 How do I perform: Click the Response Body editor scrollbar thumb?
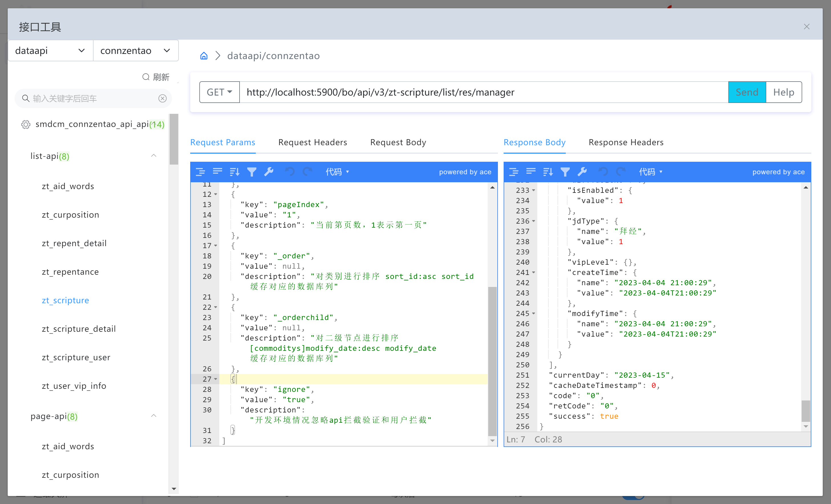click(x=806, y=410)
